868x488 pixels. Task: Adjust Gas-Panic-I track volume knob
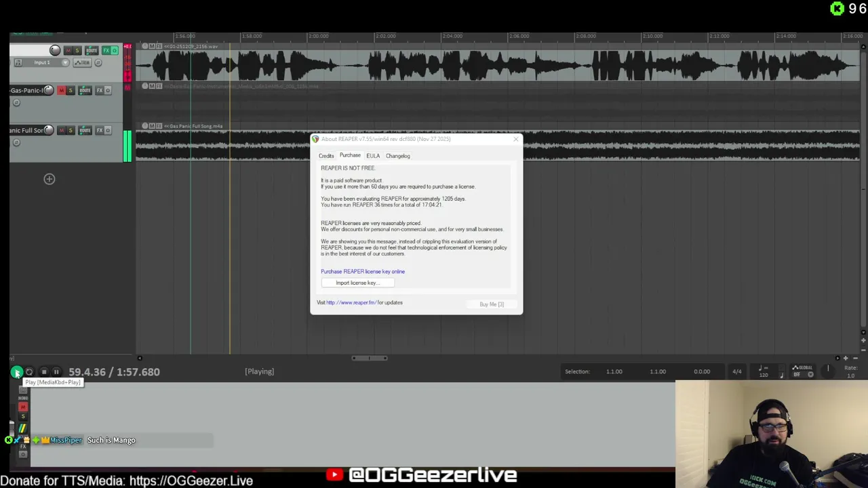pyautogui.click(x=48, y=90)
